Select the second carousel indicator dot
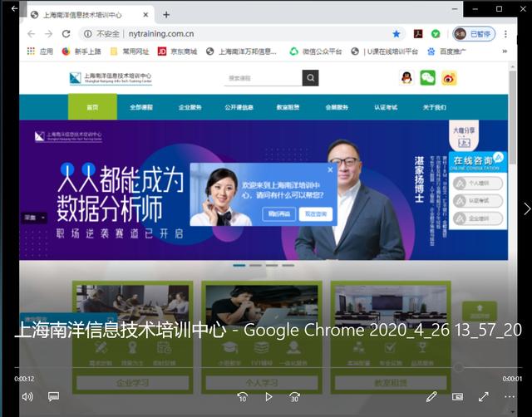This screenshot has height=417, width=532. (255, 266)
